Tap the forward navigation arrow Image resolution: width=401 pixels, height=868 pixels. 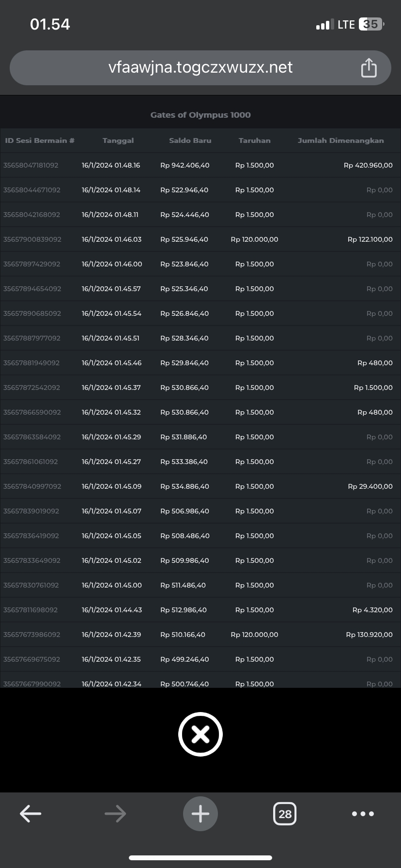(115, 814)
